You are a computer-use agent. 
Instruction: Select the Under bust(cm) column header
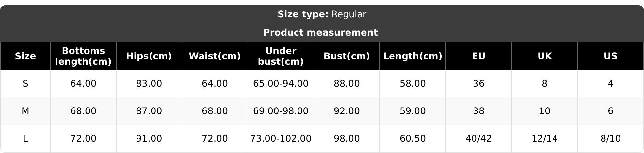click(281, 56)
